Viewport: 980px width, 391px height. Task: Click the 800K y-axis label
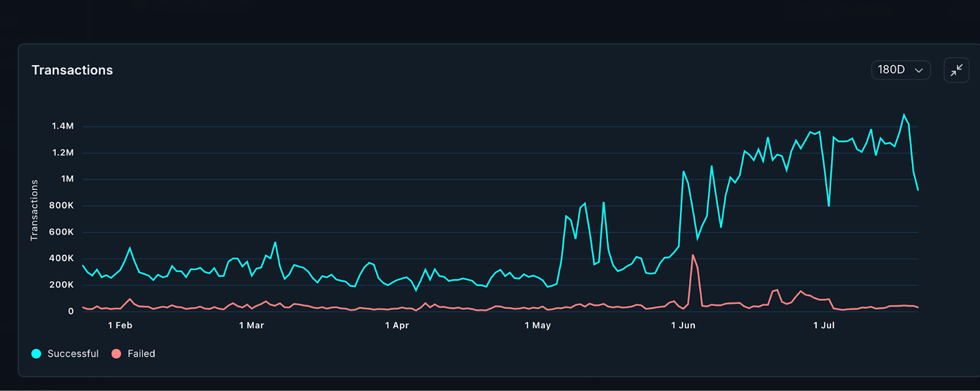point(61,205)
